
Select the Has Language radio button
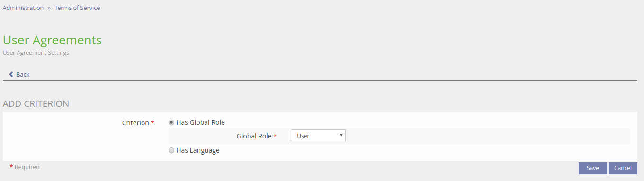[171, 151]
